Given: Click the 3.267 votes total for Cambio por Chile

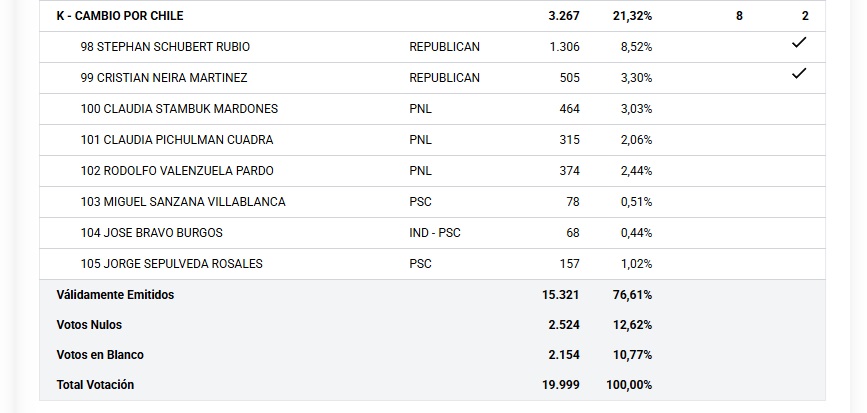Looking at the screenshot, I should (563, 16).
